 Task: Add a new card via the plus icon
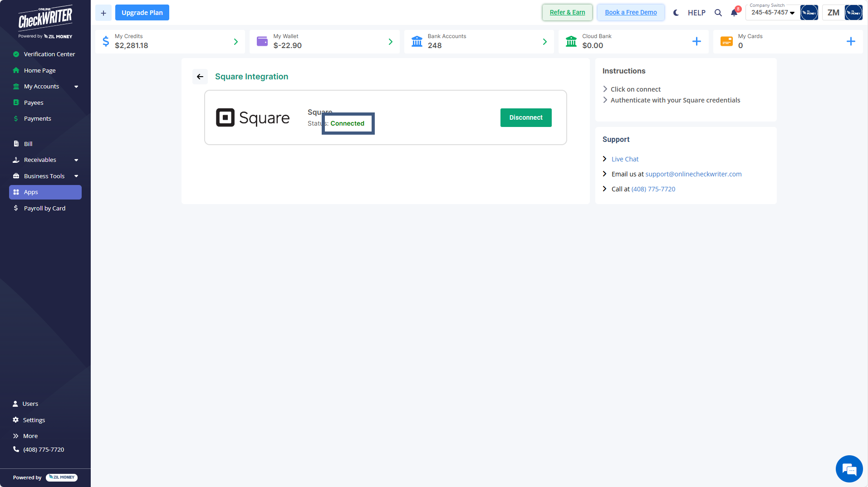[x=851, y=41]
